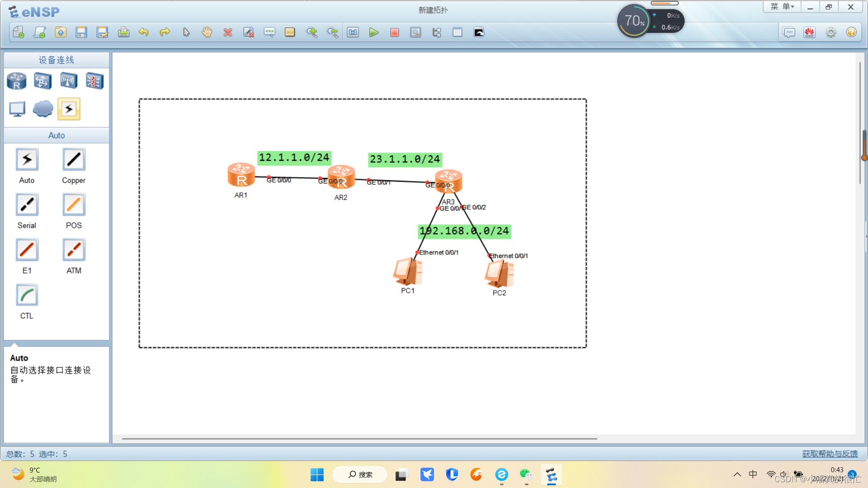The image size is (868, 488).
Task: Click the zoom in magnifier icon
Action: point(311,32)
